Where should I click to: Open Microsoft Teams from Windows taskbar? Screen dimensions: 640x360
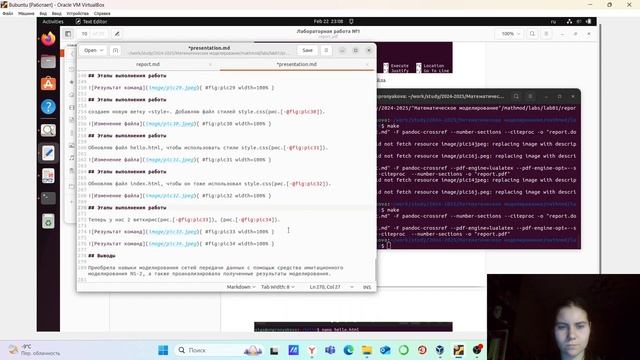click(x=330, y=350)
